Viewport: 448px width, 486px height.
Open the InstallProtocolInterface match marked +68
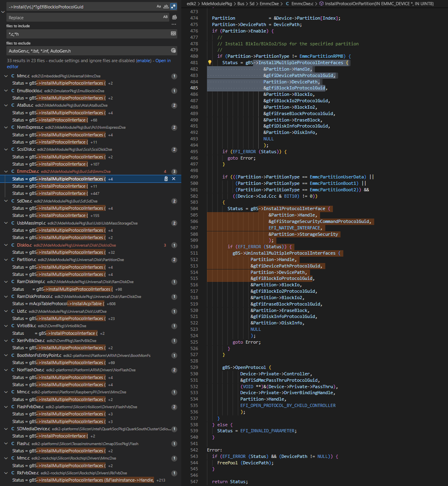pos(91,120)
